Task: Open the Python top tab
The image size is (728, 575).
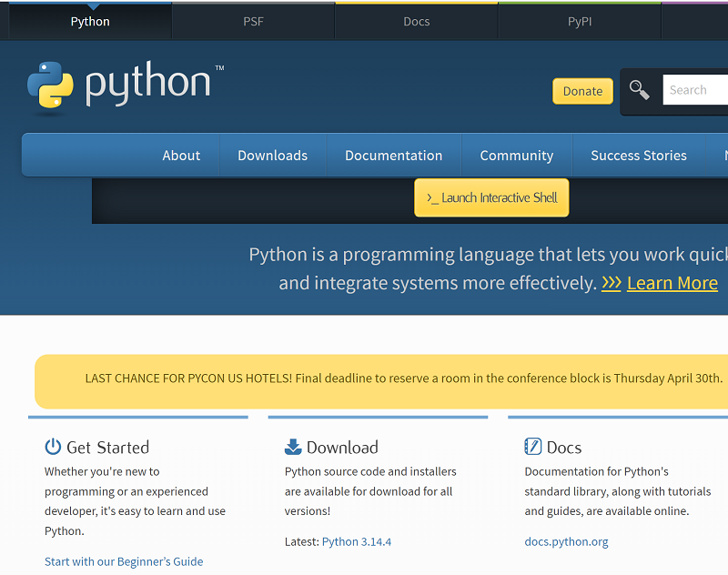Action: coord(90,21)
